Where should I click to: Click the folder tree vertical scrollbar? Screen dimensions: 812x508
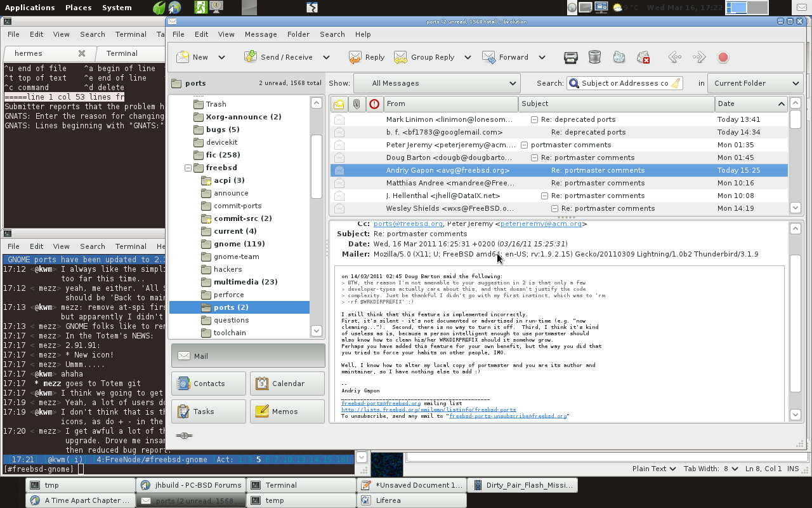(x=317, y=166)
